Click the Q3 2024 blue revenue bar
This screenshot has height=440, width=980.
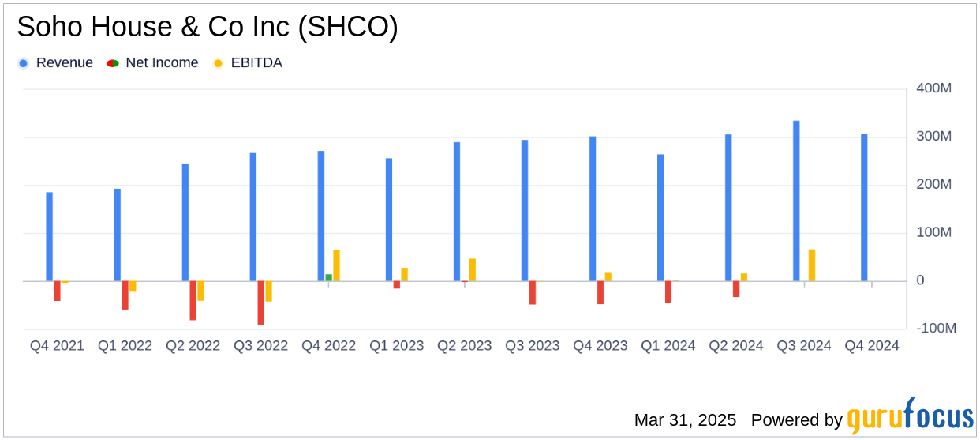click(796, 201)
